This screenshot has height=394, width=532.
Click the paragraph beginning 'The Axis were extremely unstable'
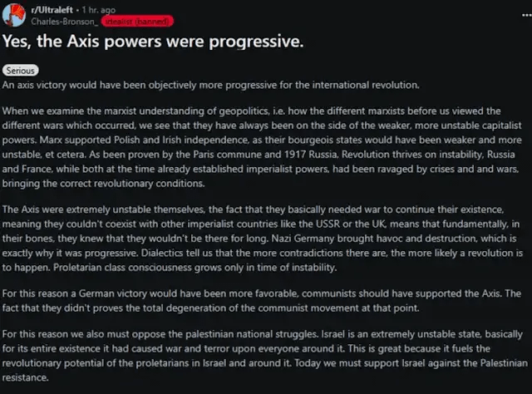click(263, 239)
